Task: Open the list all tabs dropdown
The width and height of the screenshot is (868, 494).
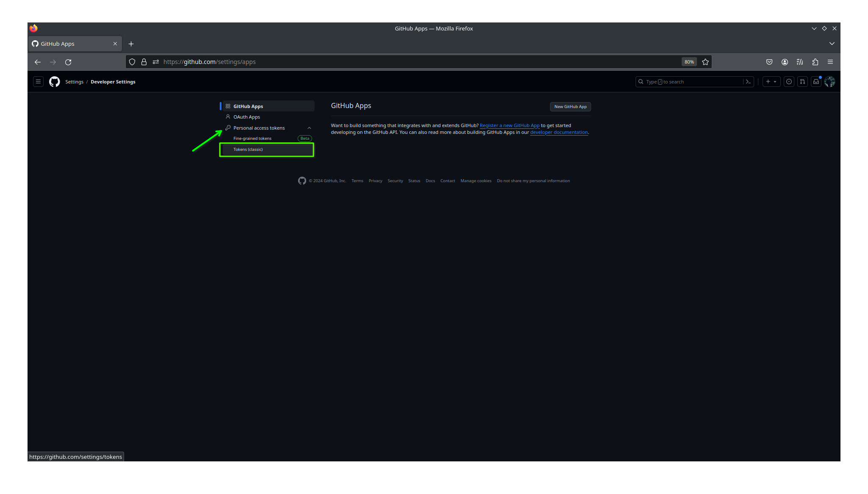Action: (x=832, y=44)
